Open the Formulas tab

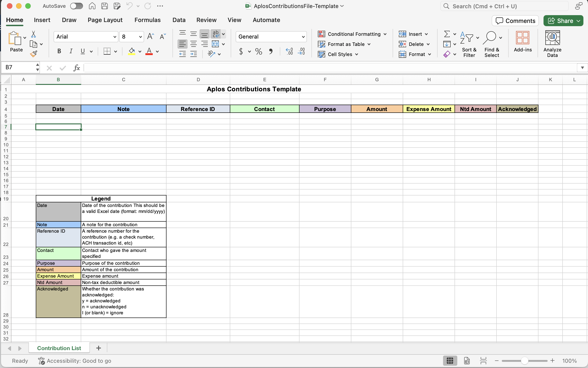tap(147, 20)
